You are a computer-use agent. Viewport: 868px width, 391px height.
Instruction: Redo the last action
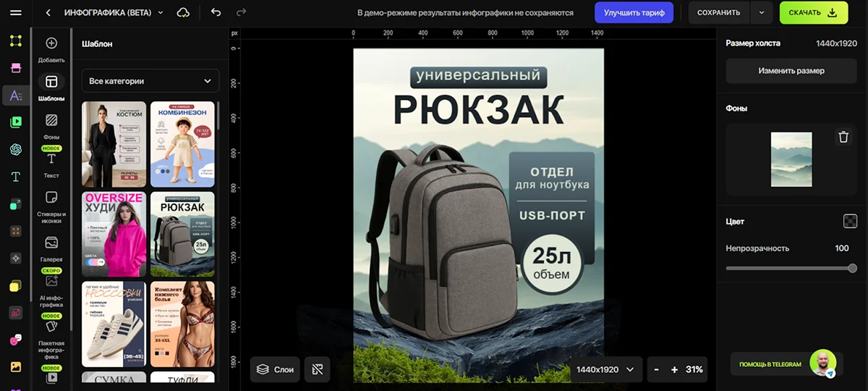[241, 12]
